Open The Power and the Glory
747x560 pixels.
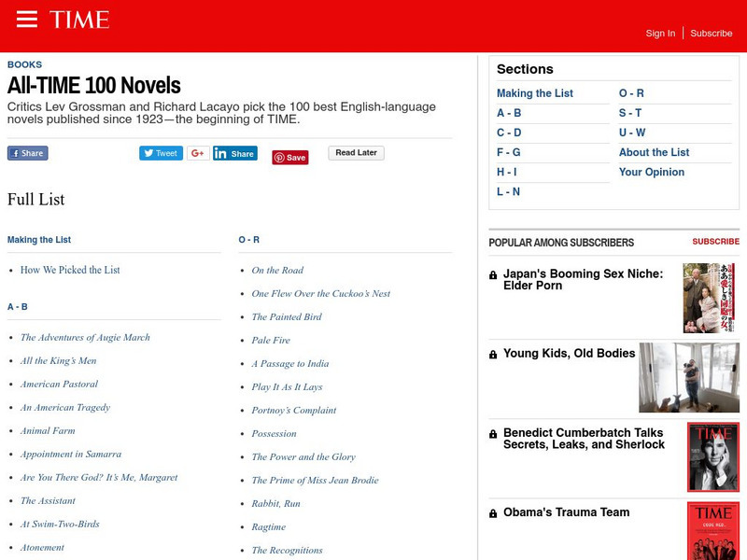[304, 456]
